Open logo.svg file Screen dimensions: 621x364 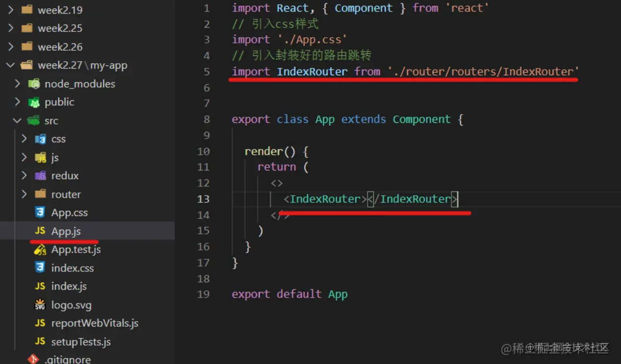pos(71,305)
